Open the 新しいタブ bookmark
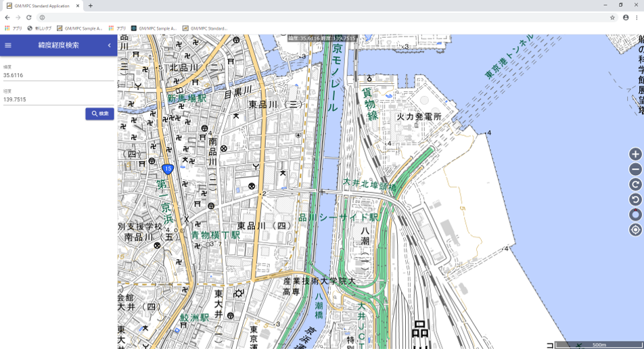Viewport: 644px width, 349px height. coord(39,28)
